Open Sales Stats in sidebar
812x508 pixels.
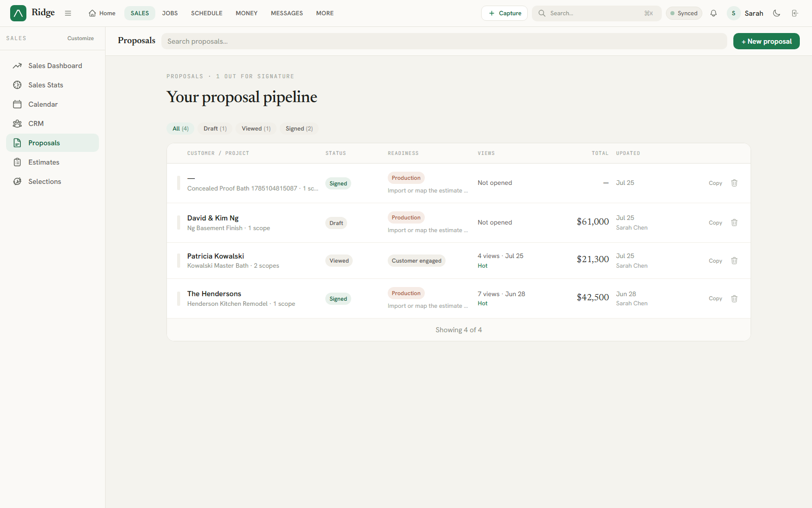[52, 85]
